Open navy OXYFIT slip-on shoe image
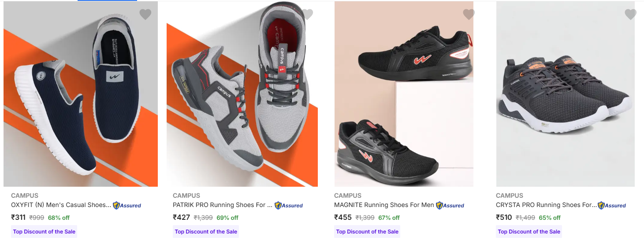The image size is (644, 241). click(x=81, y=102)
